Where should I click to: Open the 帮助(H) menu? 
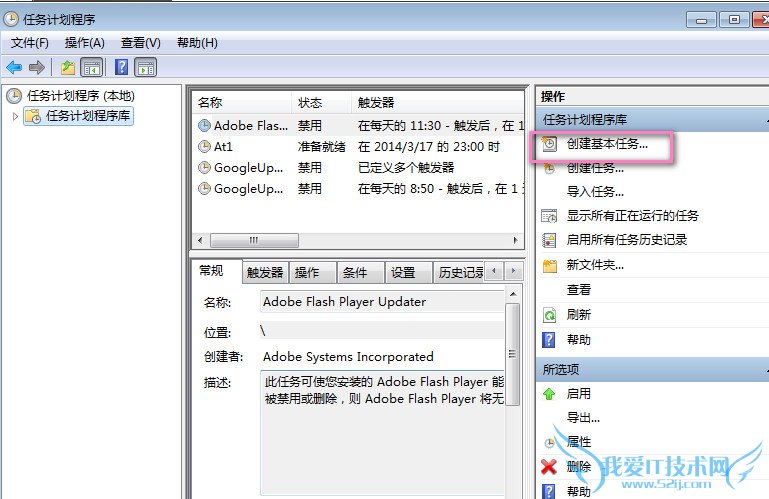click(x=197, y=43)
